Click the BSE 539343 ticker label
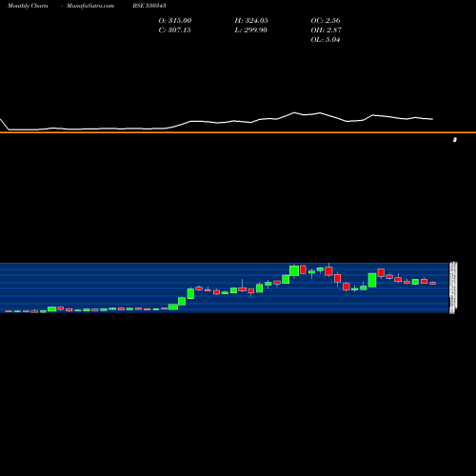Image resolution: width=476 pixels, height=476 pixels. pos(149,6)
